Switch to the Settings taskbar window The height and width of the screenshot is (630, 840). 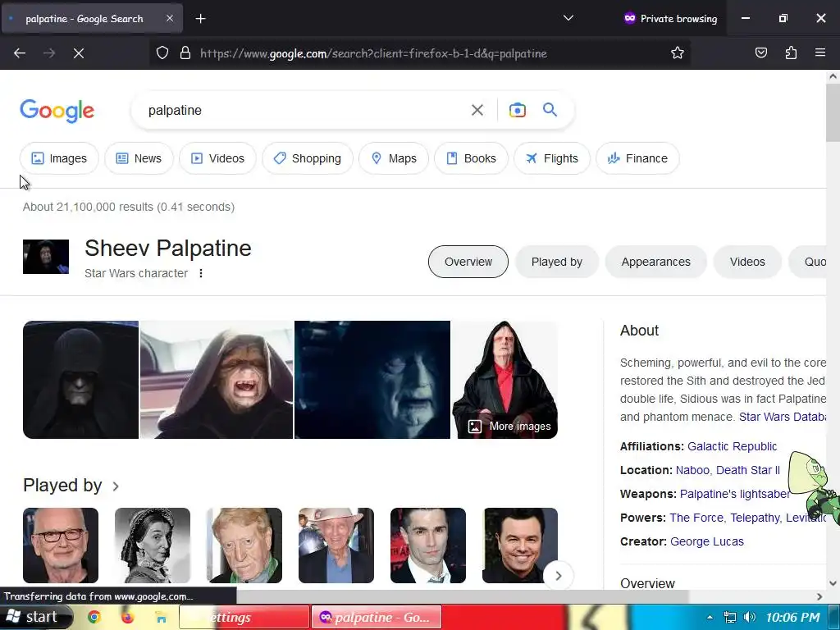click(244, 617)
